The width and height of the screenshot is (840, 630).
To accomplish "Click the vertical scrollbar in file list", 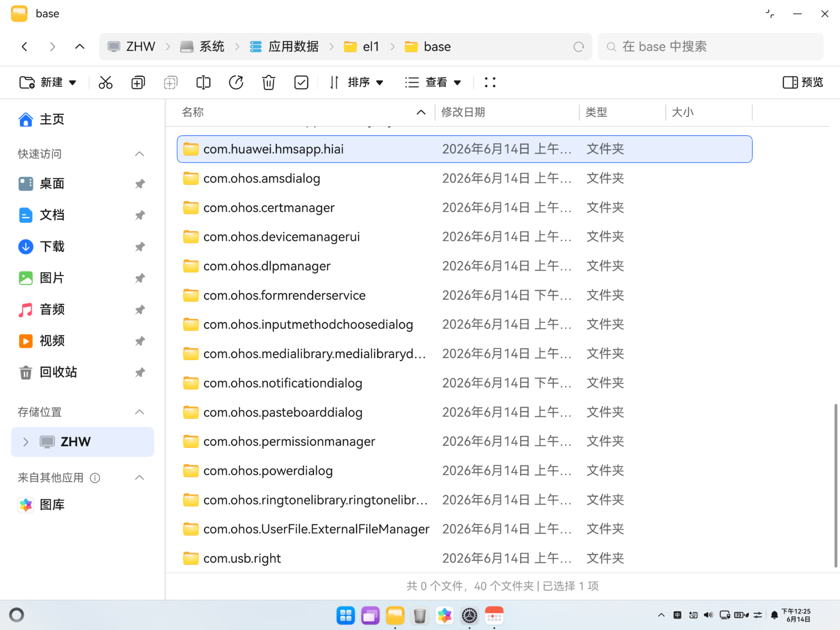I will point(835,486).
